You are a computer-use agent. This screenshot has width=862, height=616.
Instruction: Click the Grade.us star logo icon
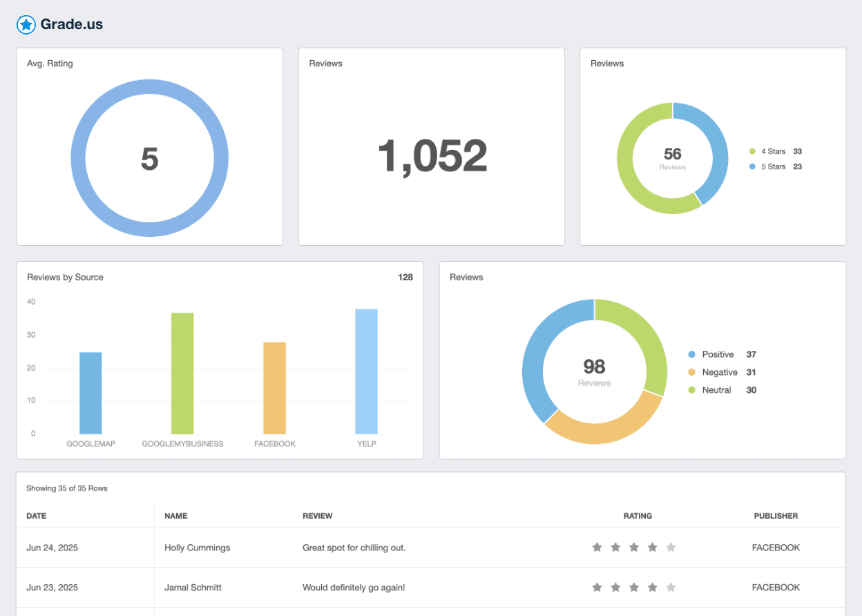[26, 24]
